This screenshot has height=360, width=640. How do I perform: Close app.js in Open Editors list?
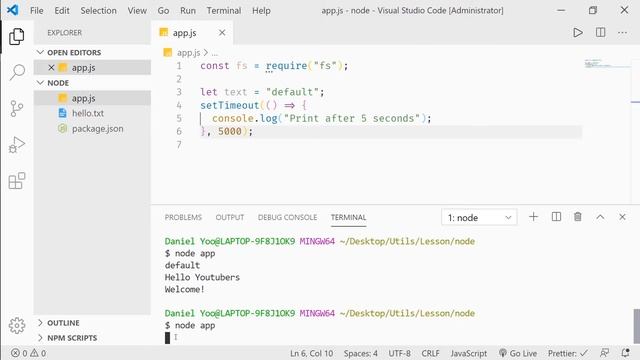point(51,67)
